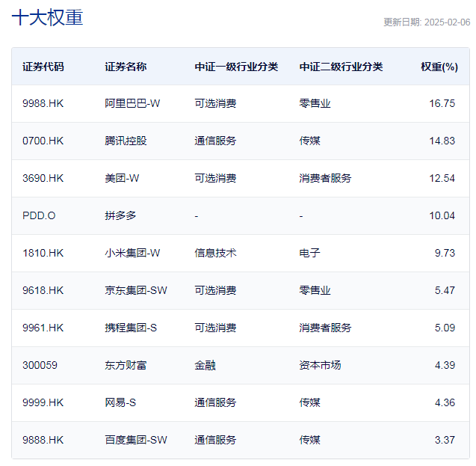Click the 证券名称 column header
This screenshot has height=466, width=476.
pyautogui.click(x=126, y=67)
